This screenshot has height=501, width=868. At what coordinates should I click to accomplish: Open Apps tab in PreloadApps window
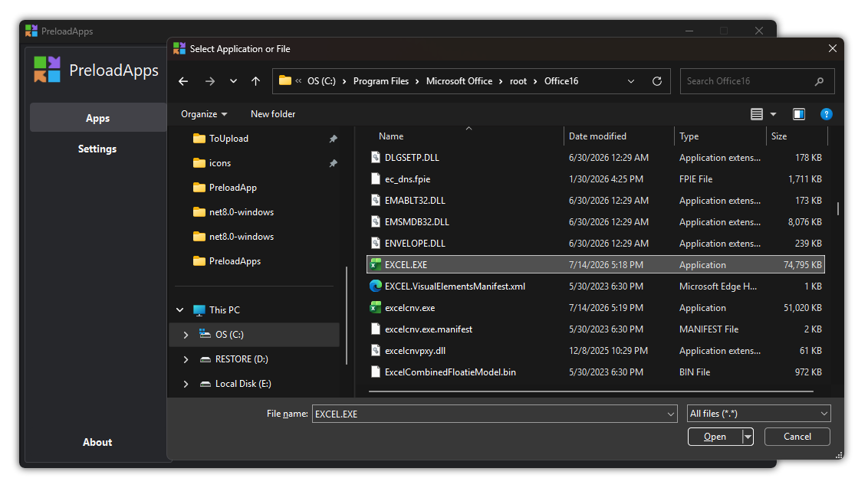98,118
